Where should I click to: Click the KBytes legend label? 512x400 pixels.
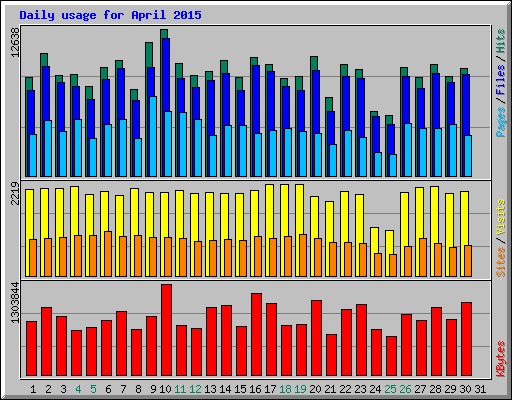[501, 359]
